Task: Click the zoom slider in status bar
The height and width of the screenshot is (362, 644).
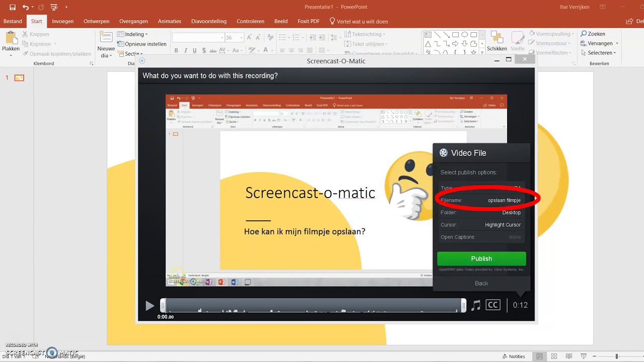Action: tap(616, 356)
